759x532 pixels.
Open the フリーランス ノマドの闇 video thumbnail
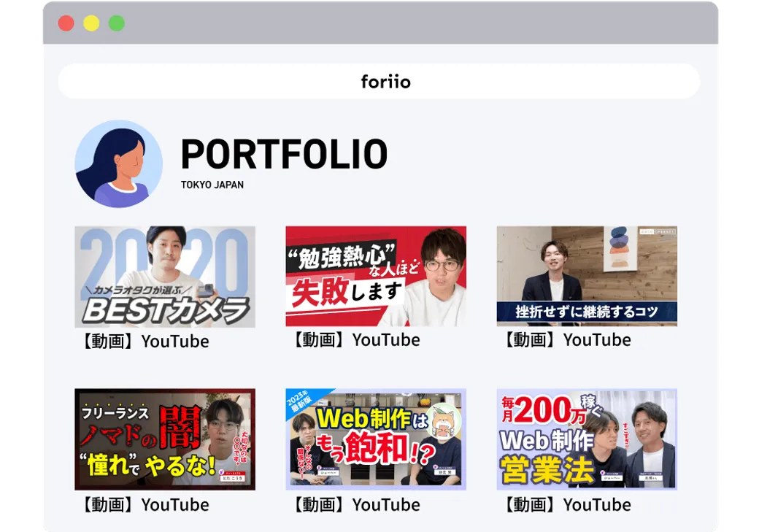coord(165,439)
